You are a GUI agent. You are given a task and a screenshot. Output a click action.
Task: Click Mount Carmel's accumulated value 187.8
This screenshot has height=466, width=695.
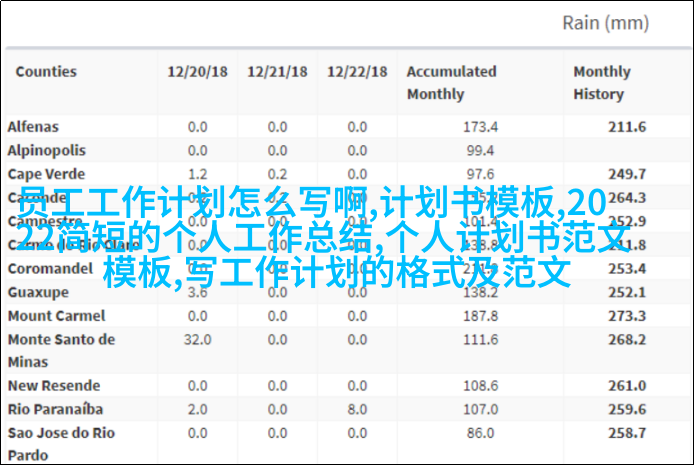(480, 316)
